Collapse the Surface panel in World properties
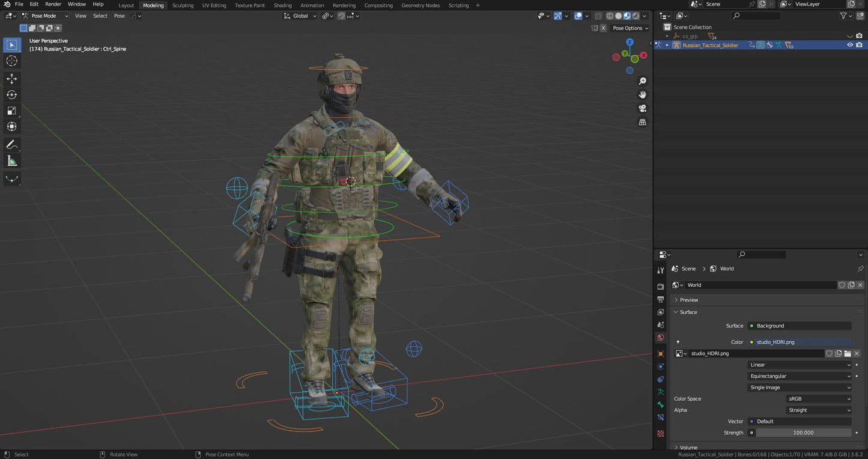 pyautogui.click(x=687, y=312)
